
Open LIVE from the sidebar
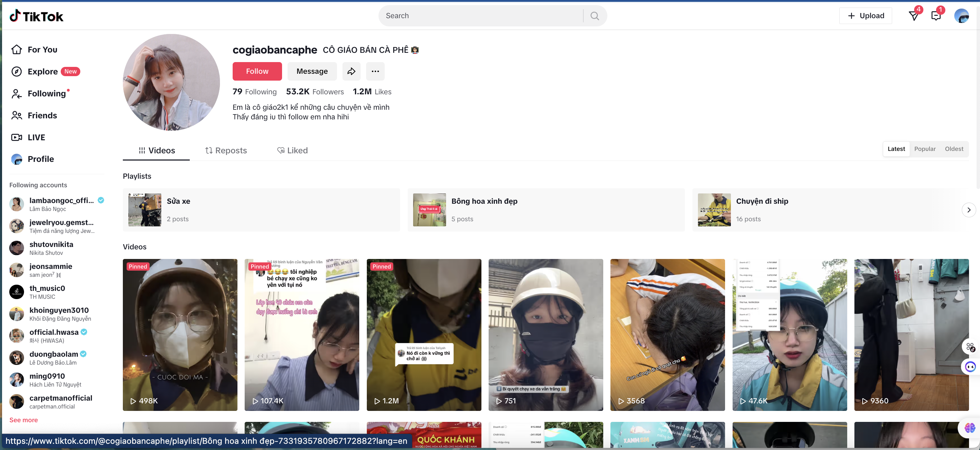tap(36, 137)
